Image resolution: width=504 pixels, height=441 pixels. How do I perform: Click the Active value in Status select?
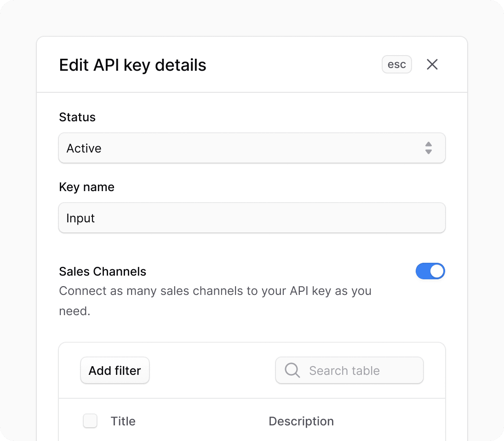(x=84, y=148)
